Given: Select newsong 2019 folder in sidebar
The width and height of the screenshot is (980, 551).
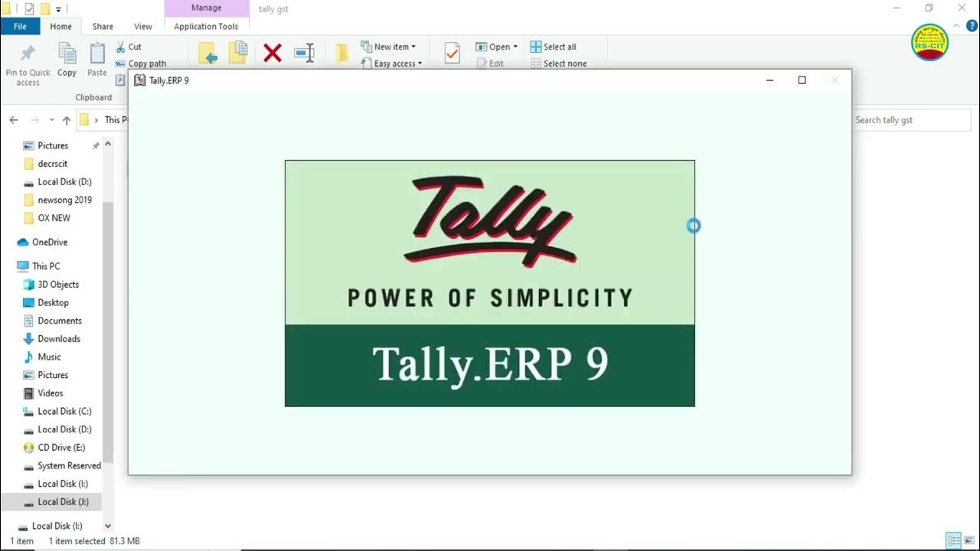Looking at the screenshot, I should (64, 200).
